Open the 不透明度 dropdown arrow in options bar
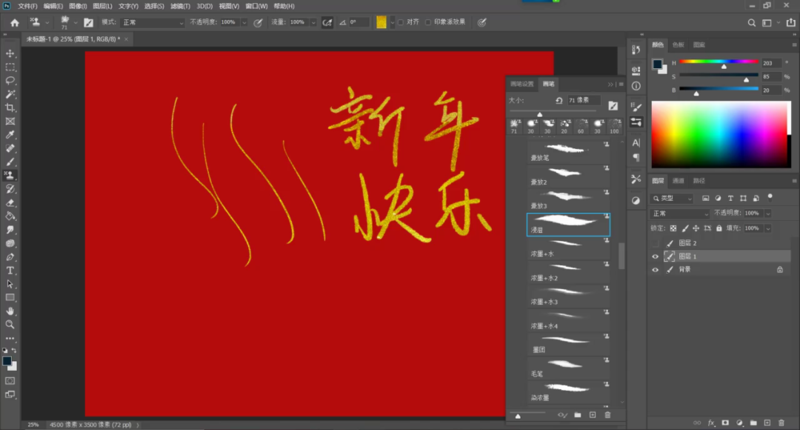 click(244, 22)
